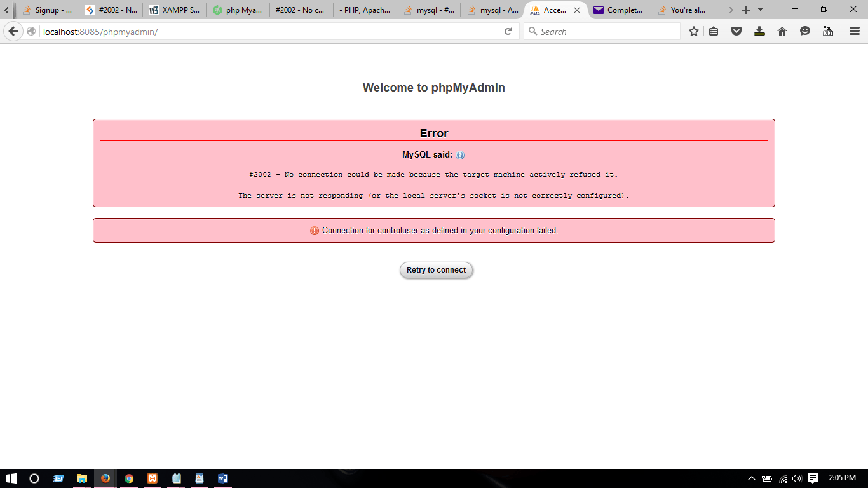Open the Downloads arrow icon
The image size is (868, 488).
pos(759,31)
